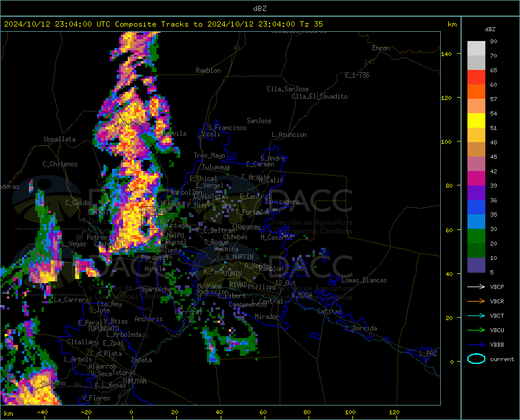
Task: Click the 'Tres_Mayo' map label
Action: pyautogui.click(x=209, y=155)
